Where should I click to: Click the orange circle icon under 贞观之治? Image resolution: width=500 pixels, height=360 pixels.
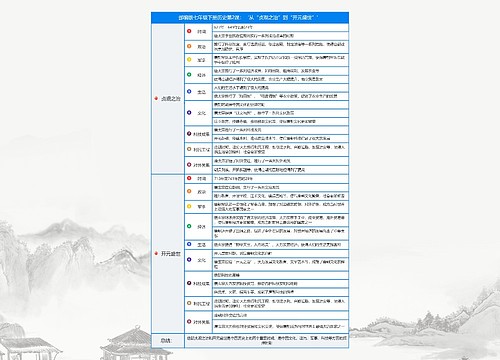tap(189, 46)
